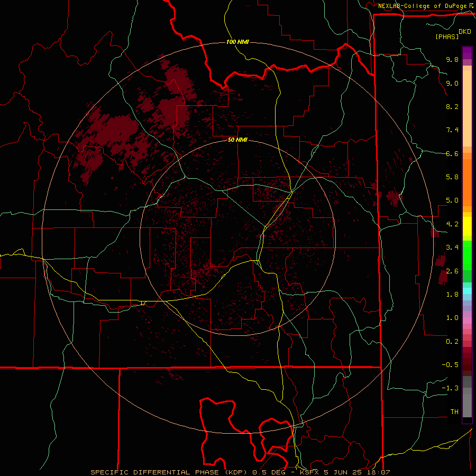Select the 5.0 legend value
The width and height of the screenshot is (476, 476).
[452, 200]
